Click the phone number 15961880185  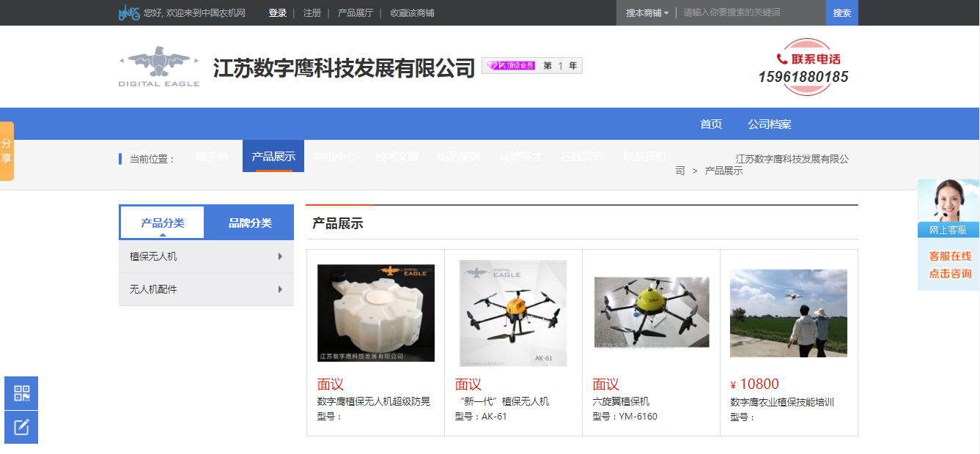tap(803, 76)
